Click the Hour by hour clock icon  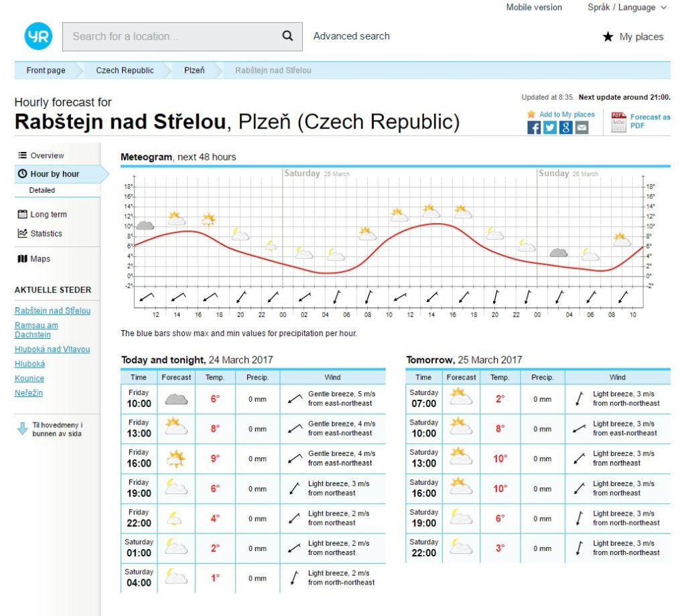tap(22, 173)
